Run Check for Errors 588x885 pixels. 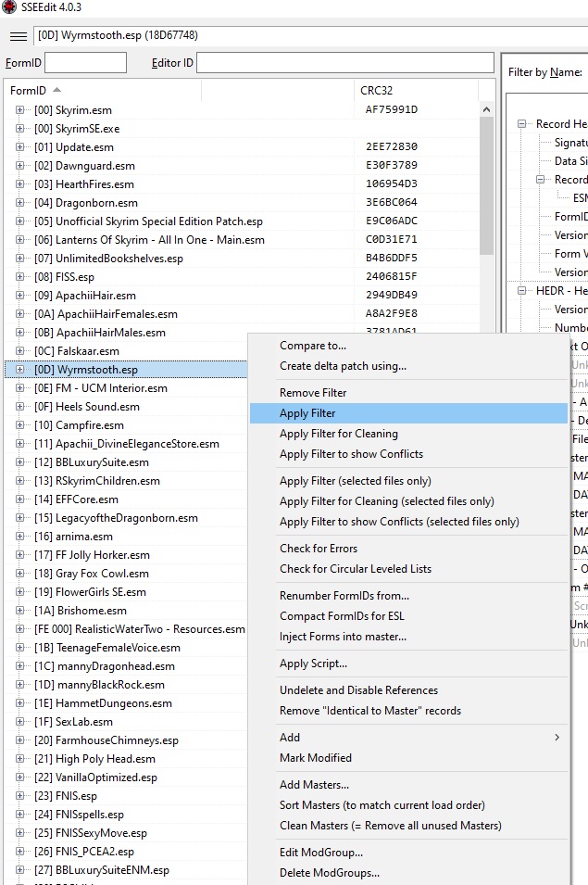319,549
